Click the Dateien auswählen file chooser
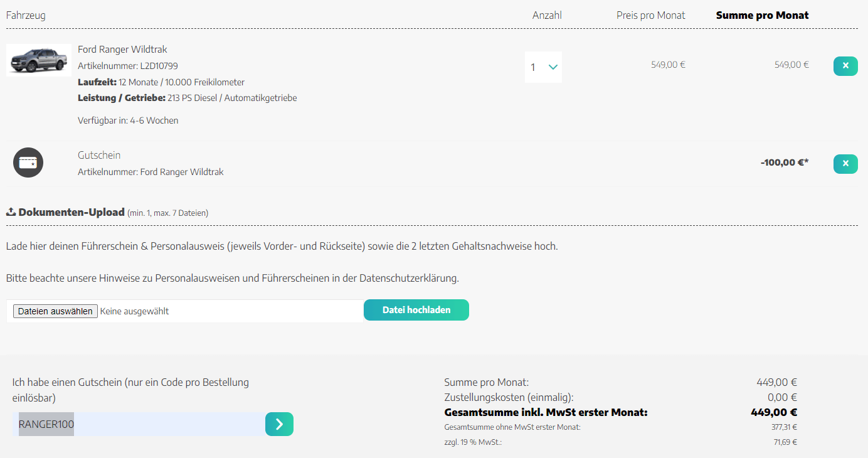Viewport: 868px width, 458px height. 55,311
